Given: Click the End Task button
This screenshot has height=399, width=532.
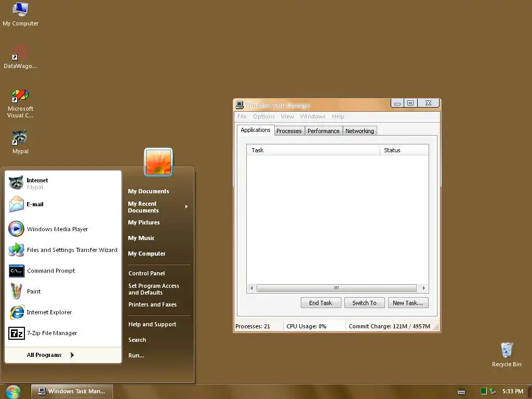Looking at the screenshot, I should (x=321, y=303).
